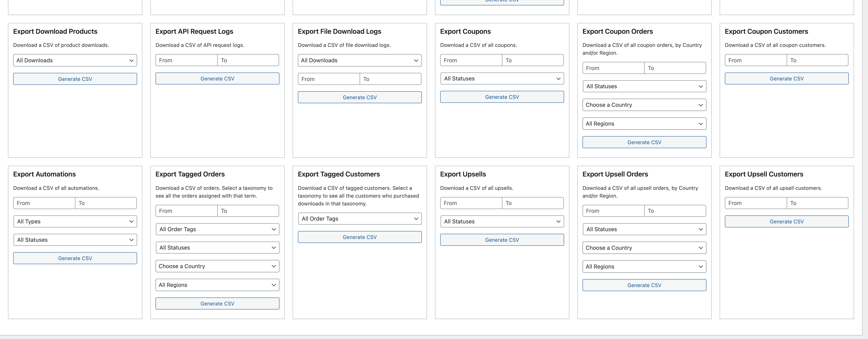Expand All Regions in Export Tagged Orders
The width and height of the screenshot is (868, 339).
[217, 285]
